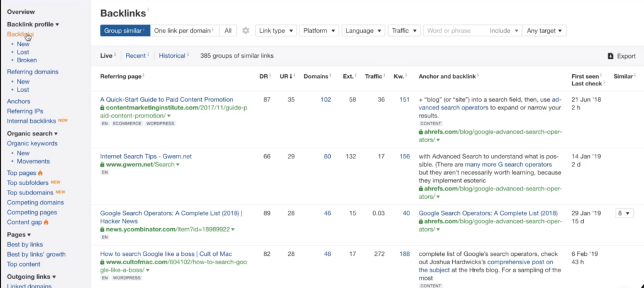Click the info icon beside Anchor and backlink
This screenshot has height=288, width=644.
[478, 75]
